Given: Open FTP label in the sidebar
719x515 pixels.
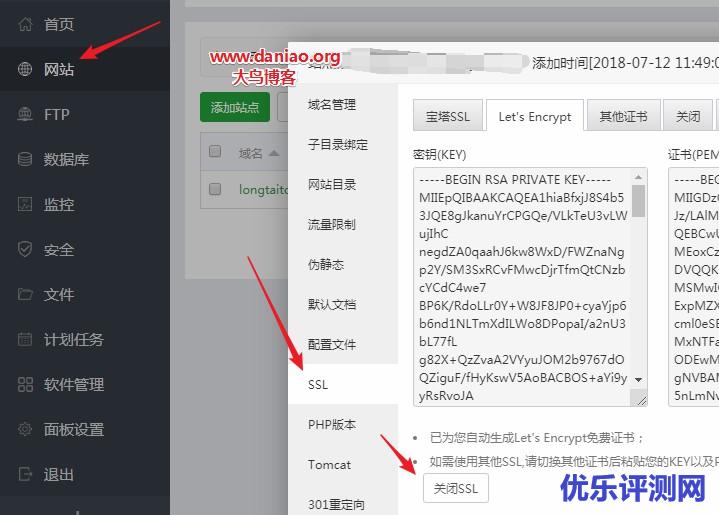Looking at the screenshot, I should coord(56,114).
